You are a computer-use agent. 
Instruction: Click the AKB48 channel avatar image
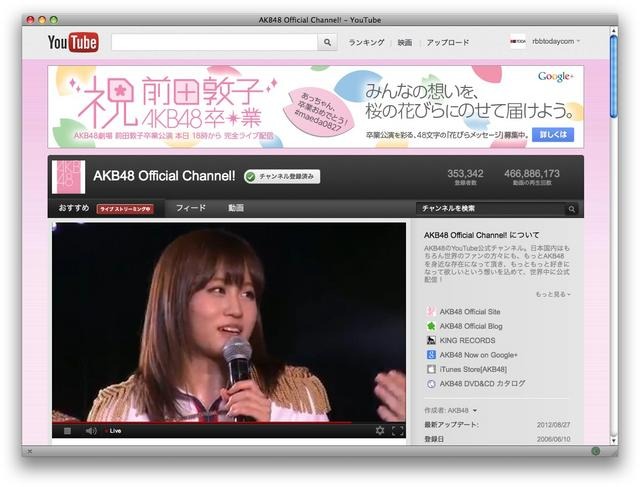(68, 177)
